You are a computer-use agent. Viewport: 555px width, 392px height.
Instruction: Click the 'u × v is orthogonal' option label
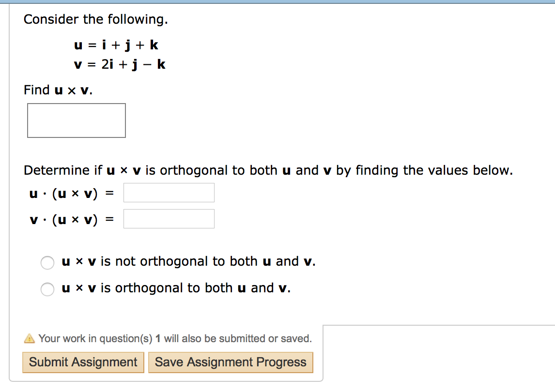176,288
